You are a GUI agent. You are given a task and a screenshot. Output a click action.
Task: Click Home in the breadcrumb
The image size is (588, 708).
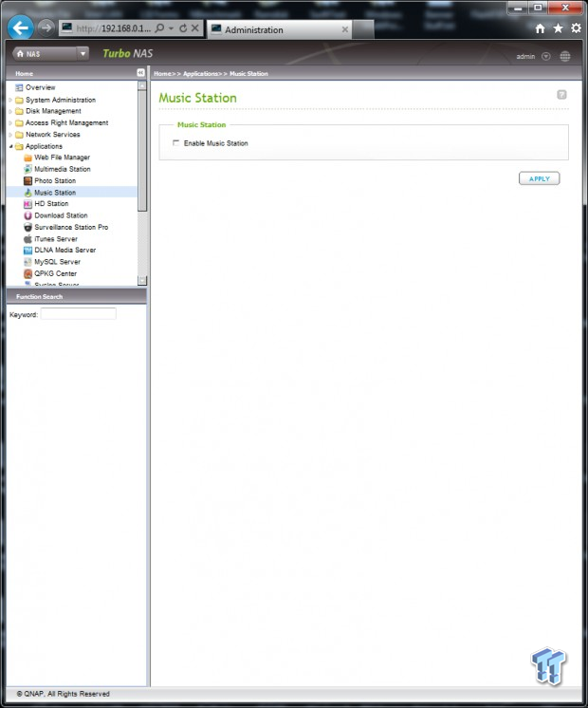162,74
